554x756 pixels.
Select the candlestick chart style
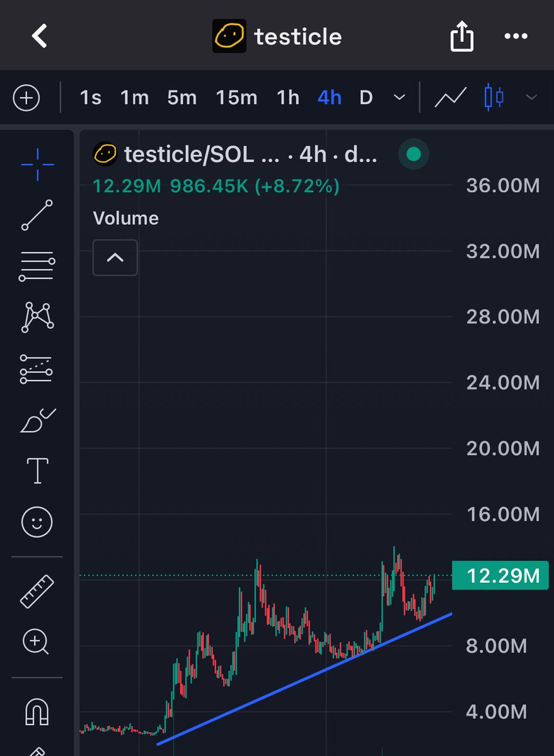pyautogui.click(x=494, y=98)
